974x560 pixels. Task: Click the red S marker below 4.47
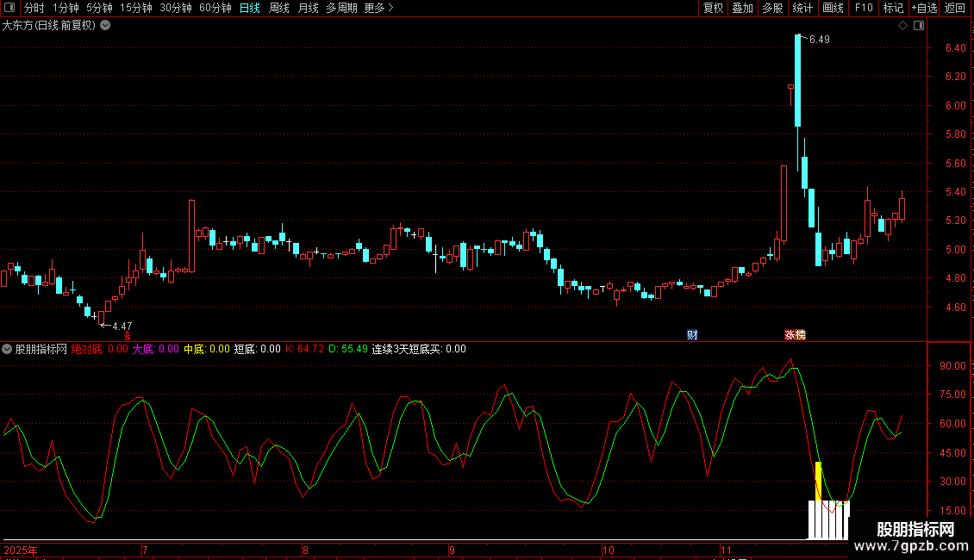128,336
